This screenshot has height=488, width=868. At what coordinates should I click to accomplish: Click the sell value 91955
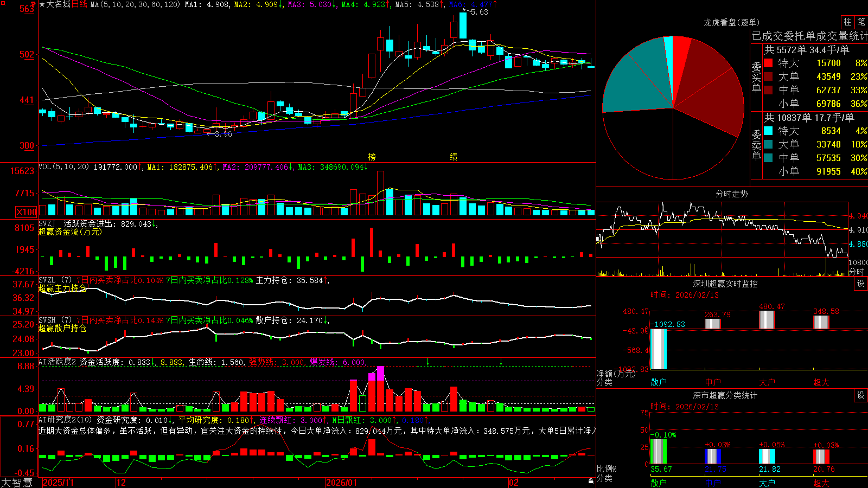coord(828,171)
